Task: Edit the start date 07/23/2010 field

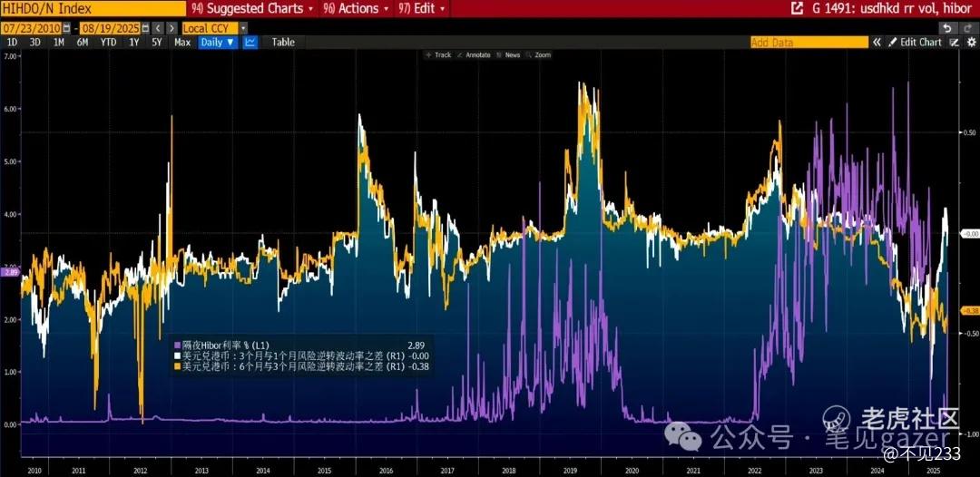Action: coord(31,28)
